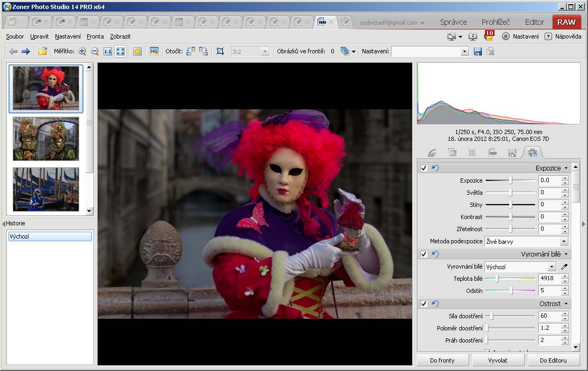Rotate image left using Otočit icon

[191, 51]
